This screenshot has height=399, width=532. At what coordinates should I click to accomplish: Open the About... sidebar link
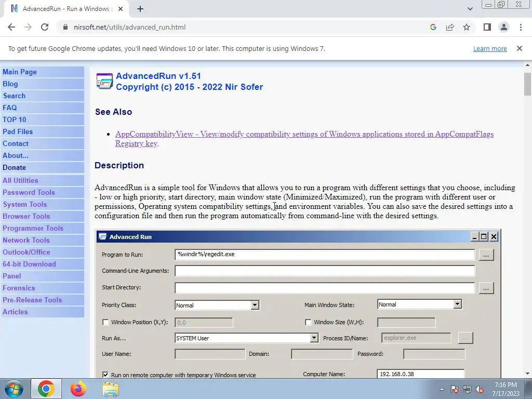click(x=16, y=155)
